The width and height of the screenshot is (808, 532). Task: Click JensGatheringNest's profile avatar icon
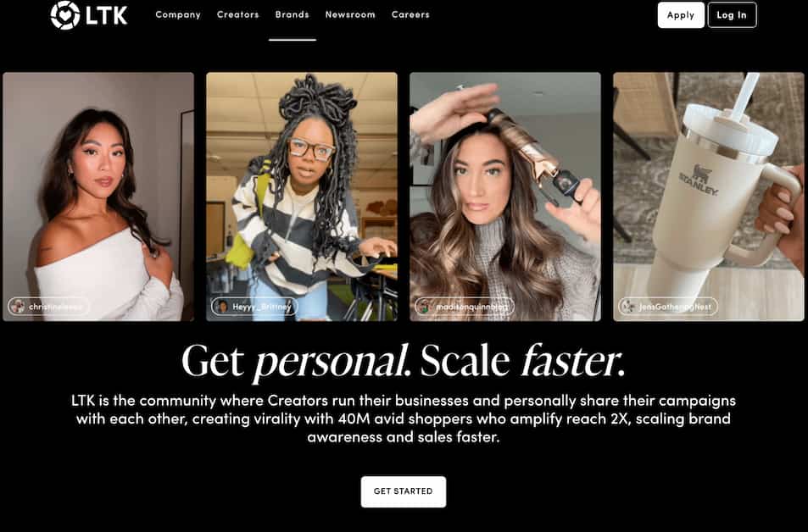628,307
